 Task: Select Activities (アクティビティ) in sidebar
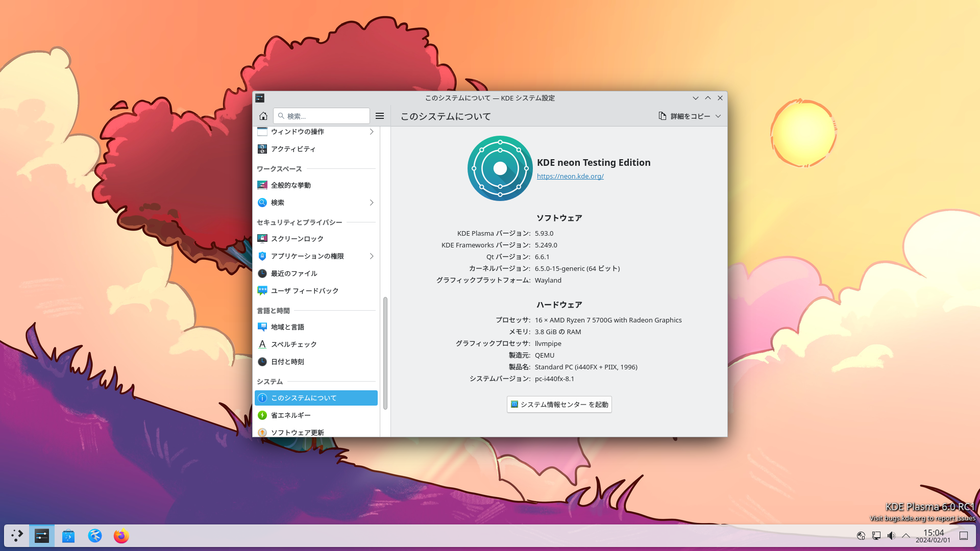(x=293, y=149)
